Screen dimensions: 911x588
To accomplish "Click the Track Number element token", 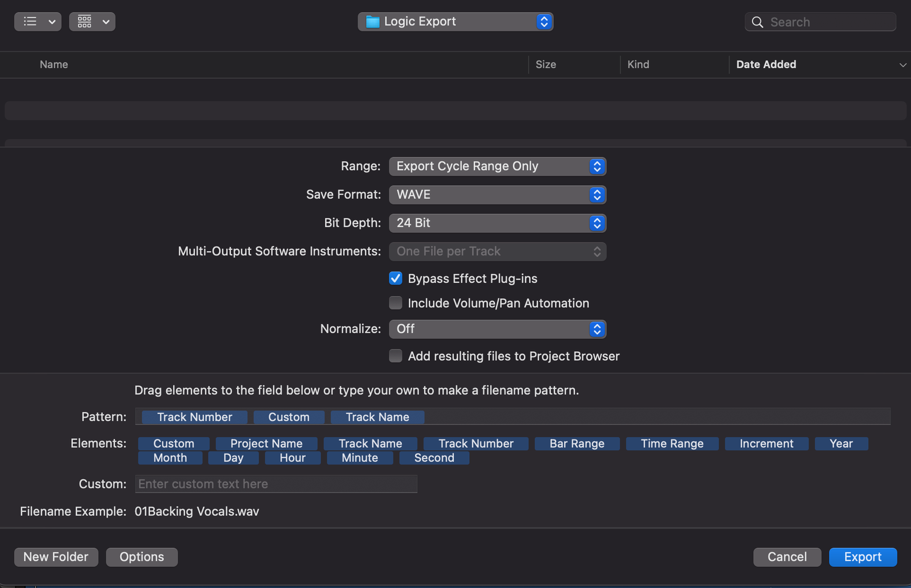I will (476, 443).
